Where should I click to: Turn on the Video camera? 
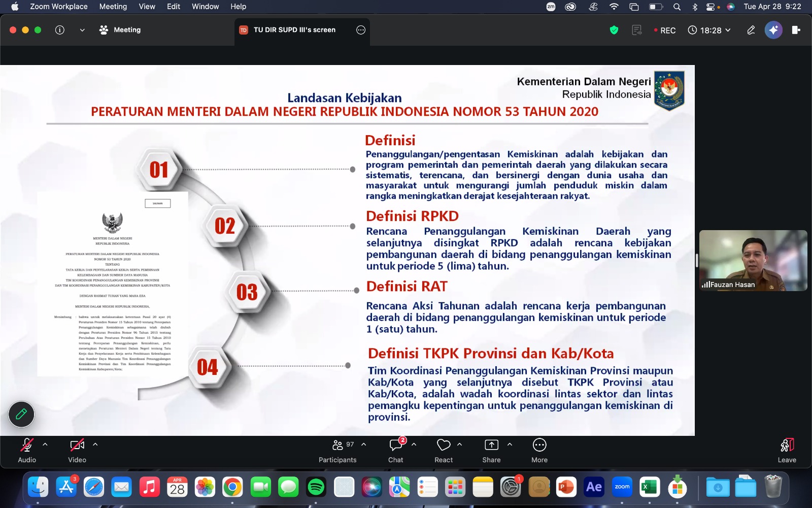click(x=77, y=450)
